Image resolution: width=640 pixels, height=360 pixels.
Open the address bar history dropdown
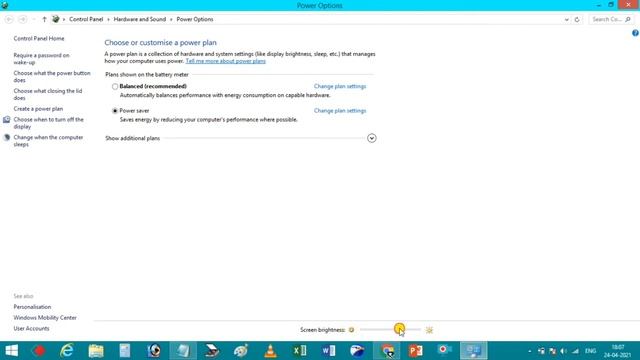pyautogui.click(x=567, y=19)
